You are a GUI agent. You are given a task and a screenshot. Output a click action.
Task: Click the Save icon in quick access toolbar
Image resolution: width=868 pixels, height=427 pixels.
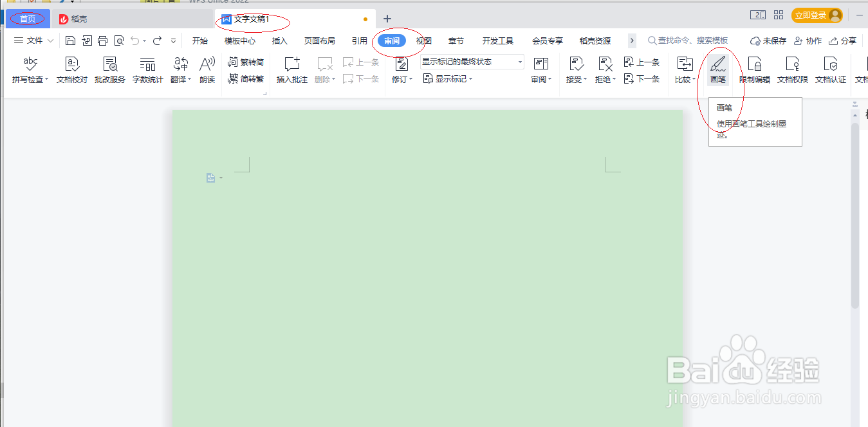70,41
